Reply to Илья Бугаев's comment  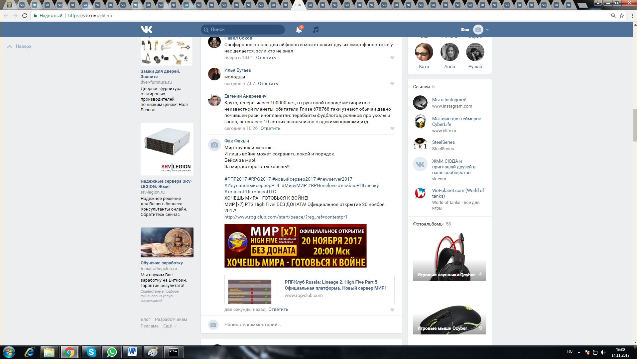click(268, 84)
